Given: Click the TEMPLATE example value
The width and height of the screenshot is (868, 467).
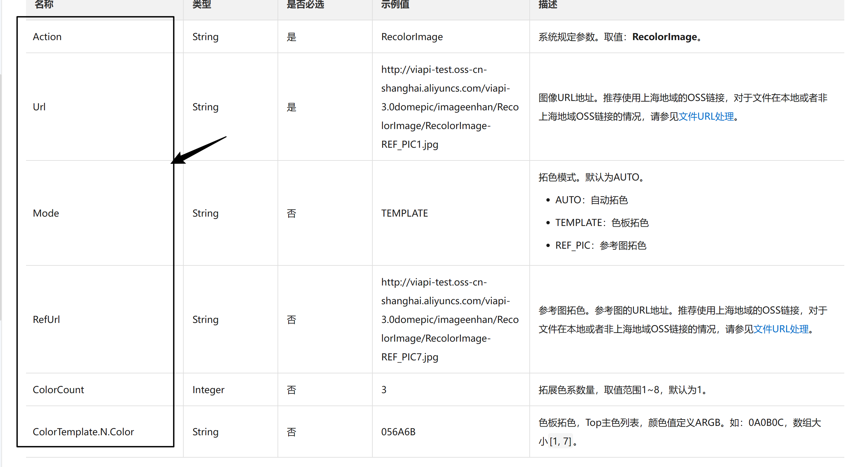Looking at the screenshot, I should (404, 213).
